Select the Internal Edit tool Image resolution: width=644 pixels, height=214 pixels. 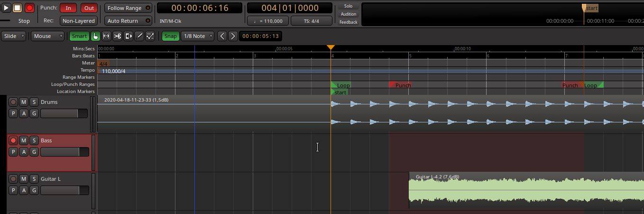(150, 36)
